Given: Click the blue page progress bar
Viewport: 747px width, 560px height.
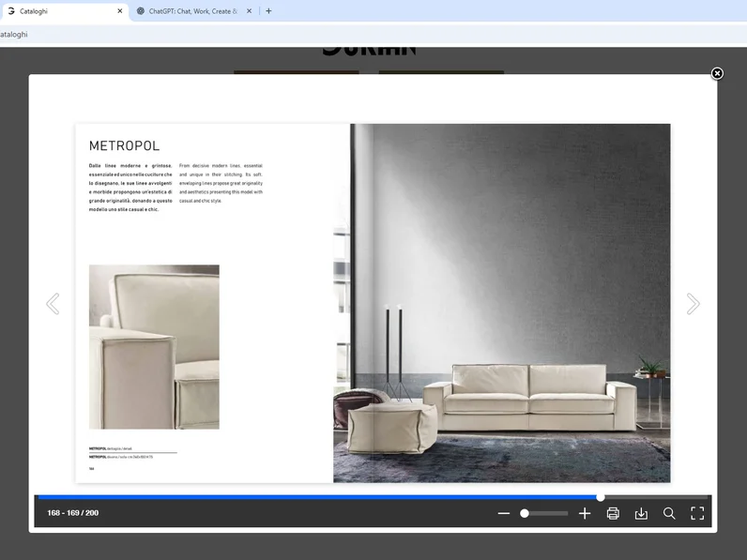Looking at the screenshot, I should pyautogui.click(x=317, y=497).
